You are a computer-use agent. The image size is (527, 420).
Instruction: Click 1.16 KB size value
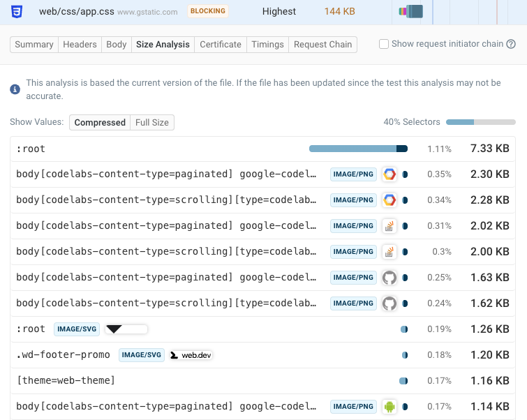[490, 381]
